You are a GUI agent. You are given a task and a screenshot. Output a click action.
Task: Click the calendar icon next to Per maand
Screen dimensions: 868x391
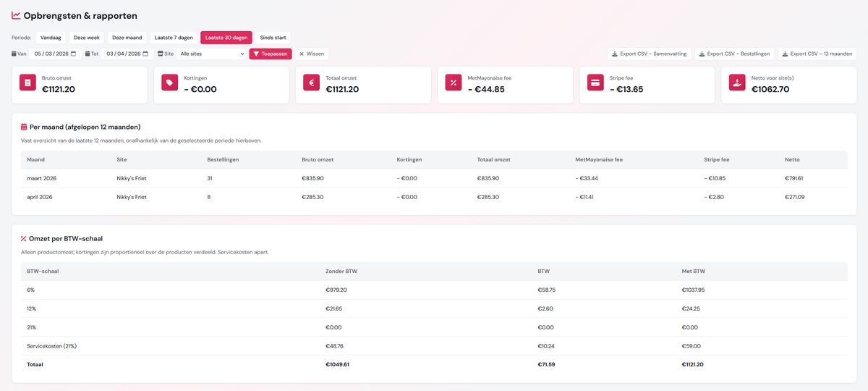click(x=24, y=127)
